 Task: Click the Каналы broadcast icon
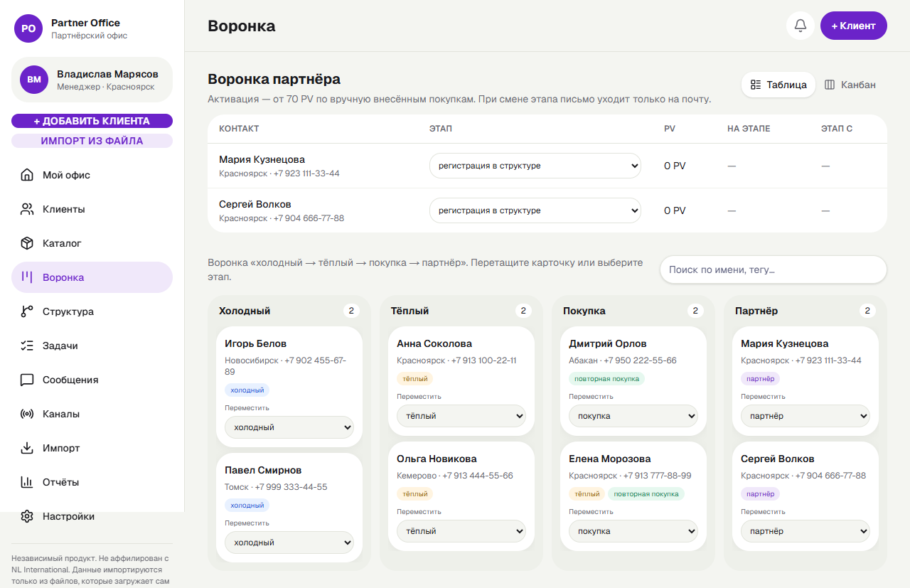point(27,414)
